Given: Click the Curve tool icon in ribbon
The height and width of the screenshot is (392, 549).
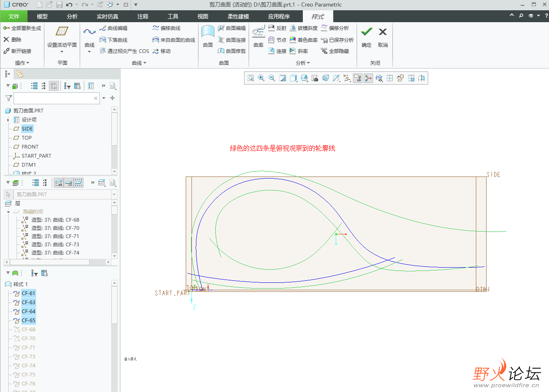Looking at the screenshot, I should pyautogui.click(x=90, y=32).
